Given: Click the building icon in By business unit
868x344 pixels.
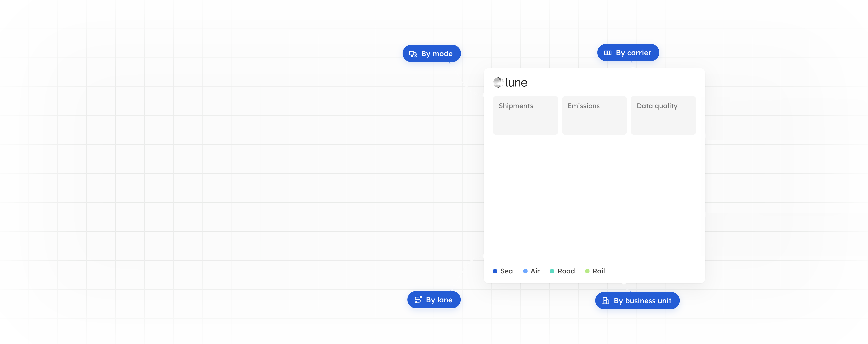Looking at the screenshot, I should (x=606, y=301).
